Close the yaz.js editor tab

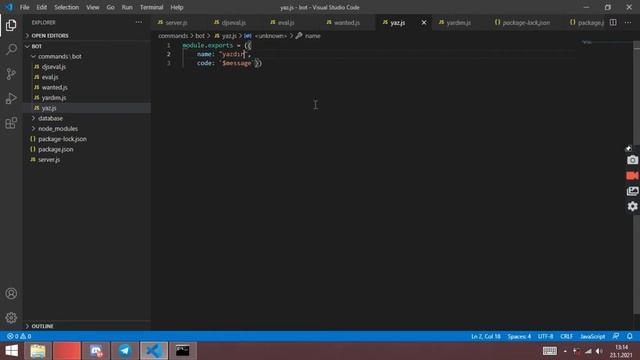coord(424,22)
